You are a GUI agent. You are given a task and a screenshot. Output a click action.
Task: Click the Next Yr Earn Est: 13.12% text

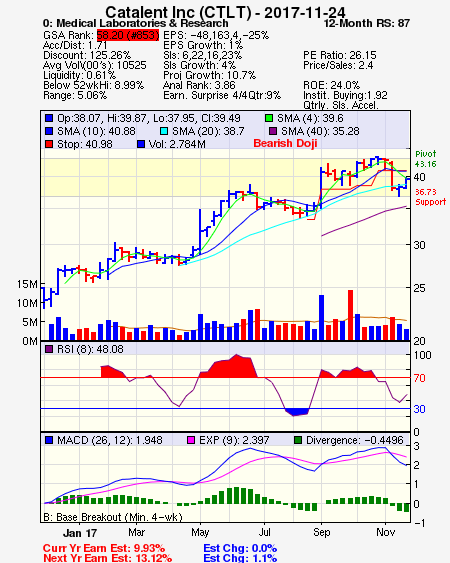click(107, 558)
